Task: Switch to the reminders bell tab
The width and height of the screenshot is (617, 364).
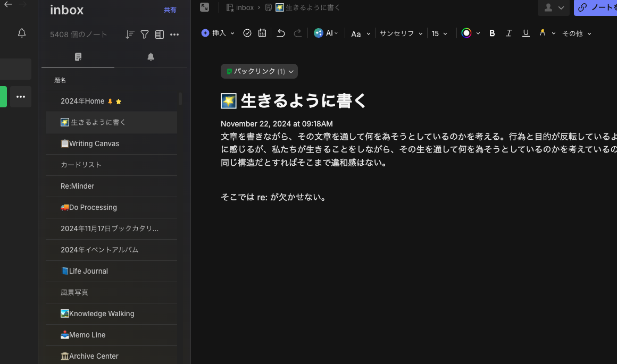Action: tap(151, 56)
